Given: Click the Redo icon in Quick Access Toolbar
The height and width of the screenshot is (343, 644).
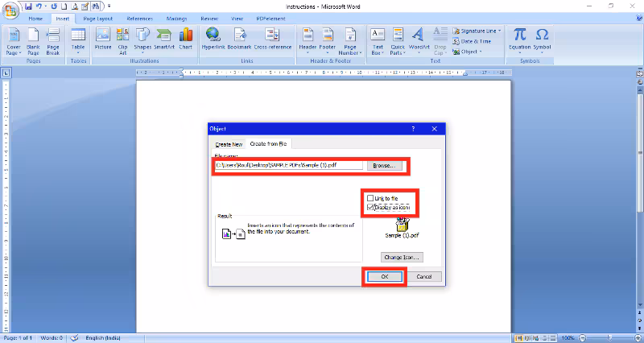Looking at the screenshot, I should tap(54, 6).
